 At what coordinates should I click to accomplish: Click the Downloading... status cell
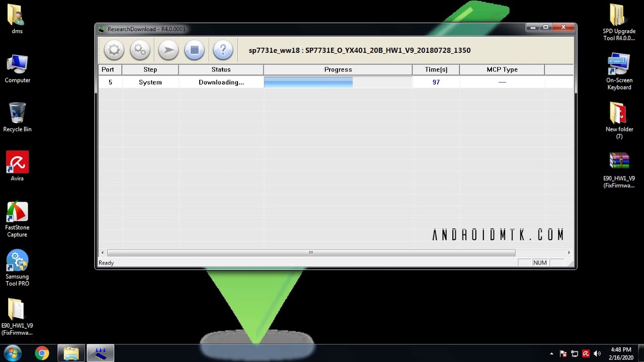[x=221, y=82]
